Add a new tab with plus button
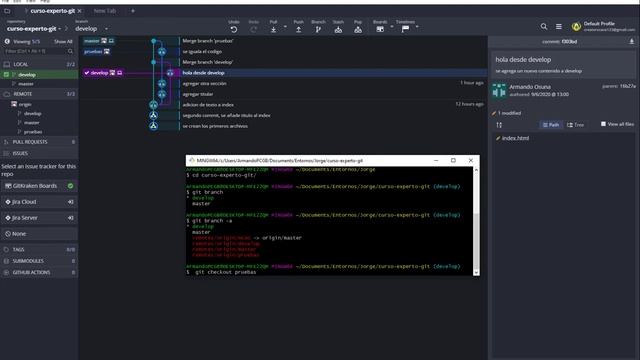640x360 pixels. pos(133,11)
